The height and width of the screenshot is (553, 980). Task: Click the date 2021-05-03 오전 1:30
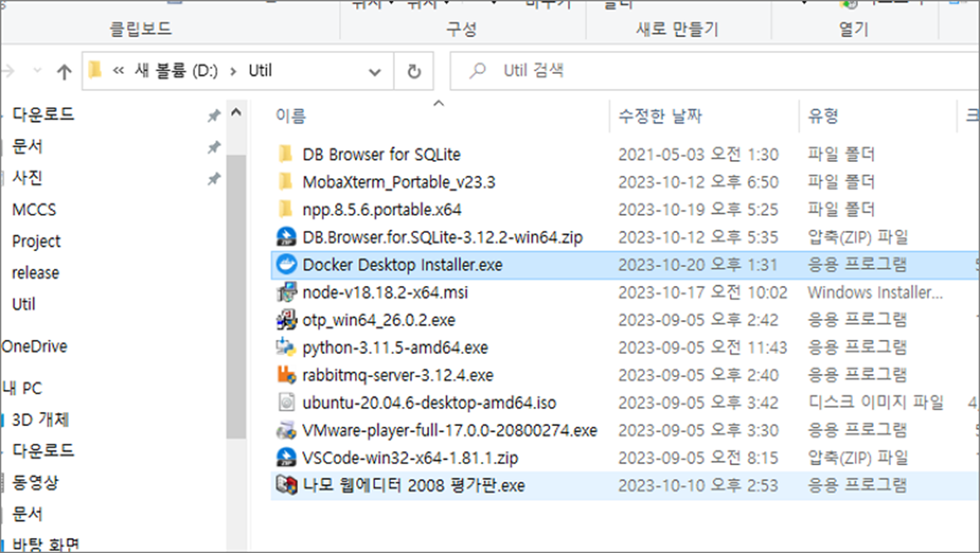698,154
